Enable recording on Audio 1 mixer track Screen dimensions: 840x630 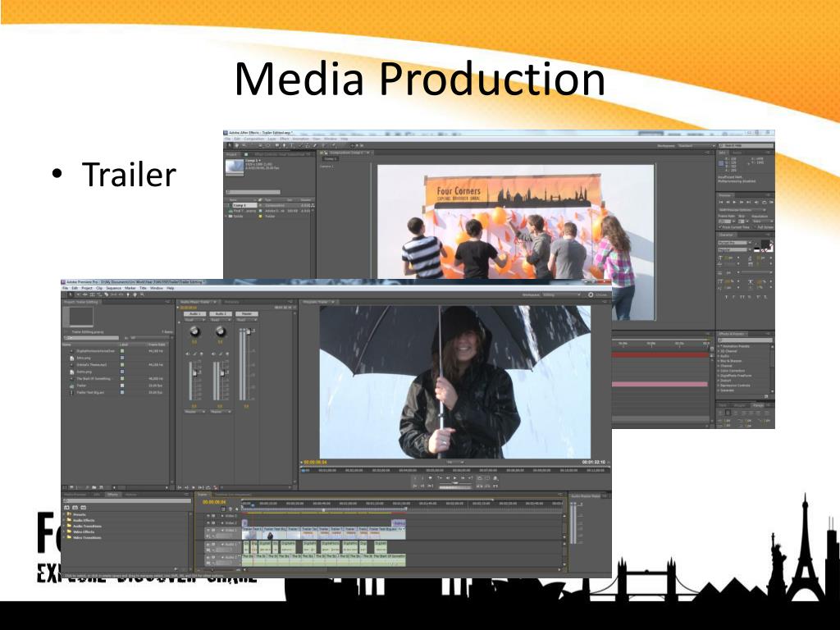tap(201, 354)
